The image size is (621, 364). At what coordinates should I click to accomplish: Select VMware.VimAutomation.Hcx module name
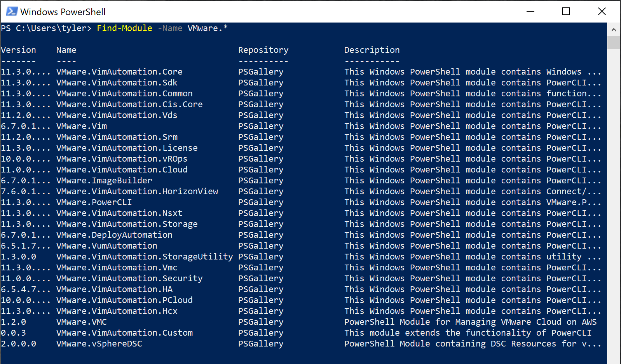(x=117, y=311)
